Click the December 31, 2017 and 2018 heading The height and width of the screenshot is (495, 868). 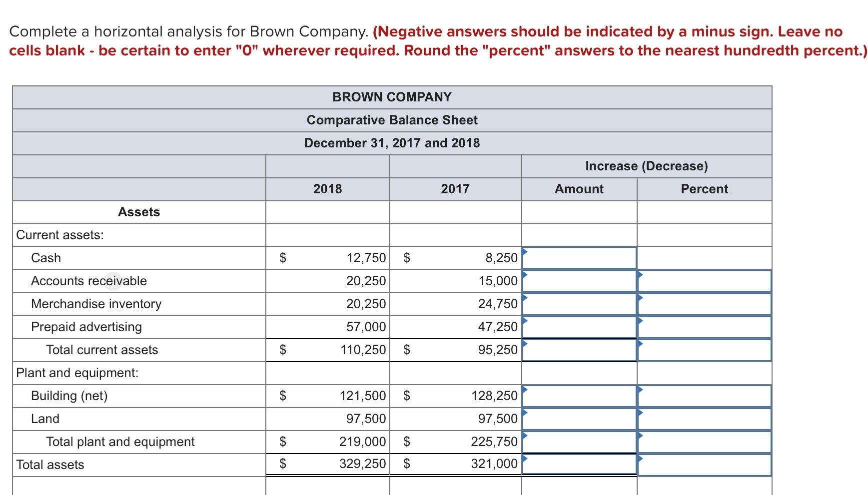tap(392, 143)
